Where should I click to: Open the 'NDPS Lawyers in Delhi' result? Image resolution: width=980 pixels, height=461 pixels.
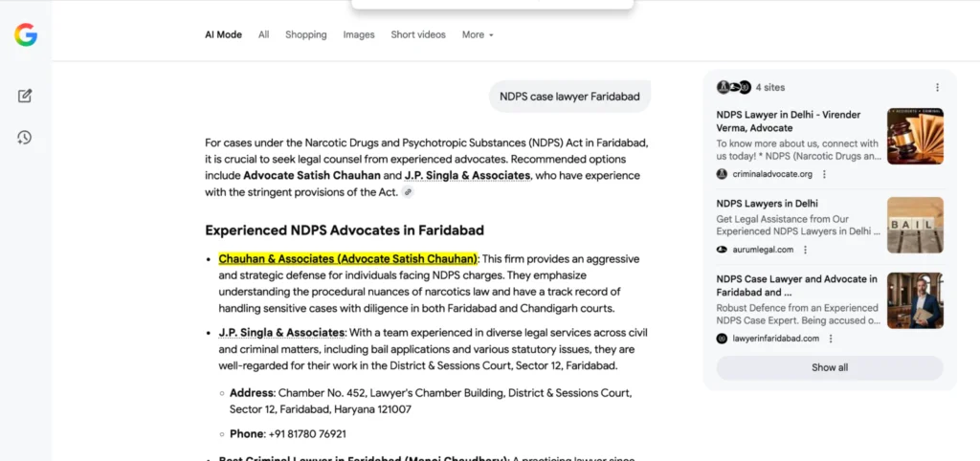767,204
